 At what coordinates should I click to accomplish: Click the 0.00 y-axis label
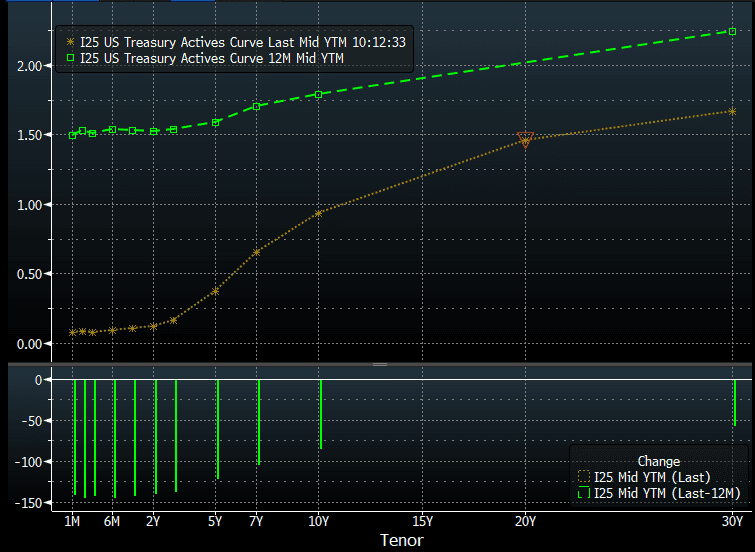tap(29, 344)
